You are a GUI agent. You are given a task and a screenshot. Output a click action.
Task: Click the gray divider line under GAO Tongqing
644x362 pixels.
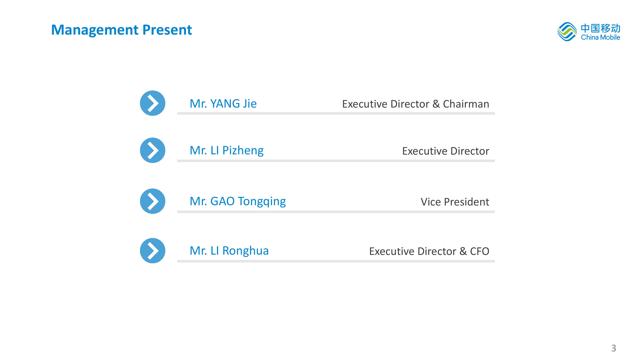336,212
